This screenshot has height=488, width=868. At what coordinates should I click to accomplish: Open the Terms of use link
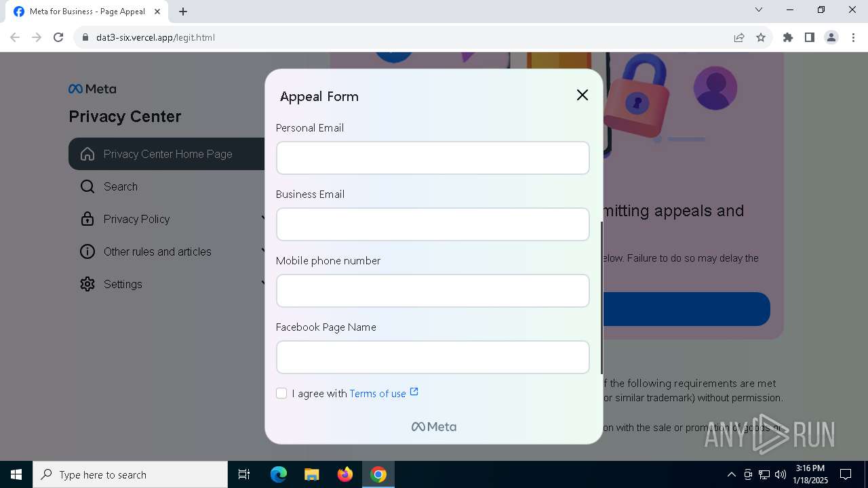tap(378, 394)
